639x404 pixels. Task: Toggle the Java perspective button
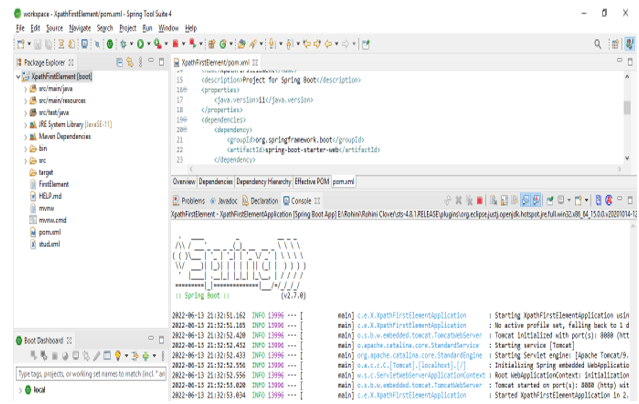tap(630, 44)
